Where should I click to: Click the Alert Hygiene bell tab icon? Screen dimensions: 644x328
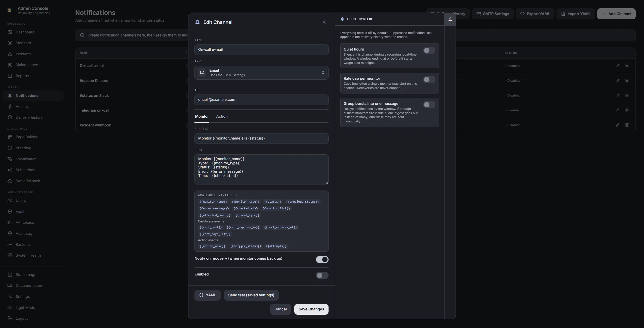pyautogui.click(x=450, y=19)
